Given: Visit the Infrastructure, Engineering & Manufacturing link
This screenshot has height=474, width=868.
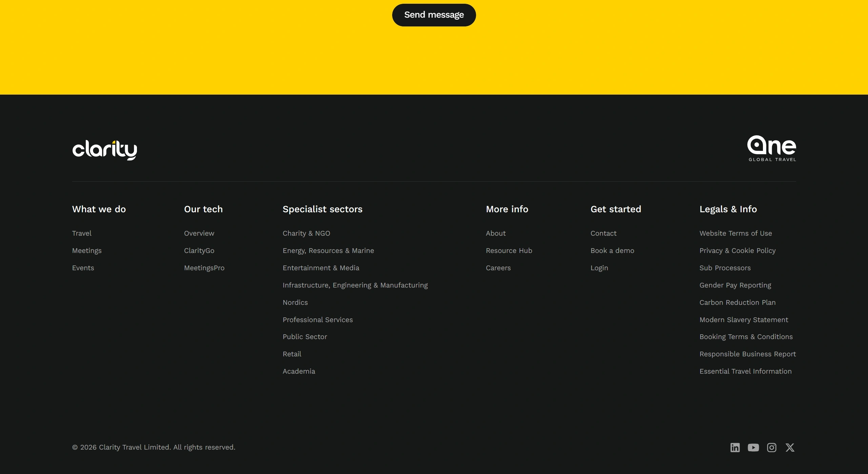Looking at the screenshot, I should pyautogui.click(x=355, y=285).
